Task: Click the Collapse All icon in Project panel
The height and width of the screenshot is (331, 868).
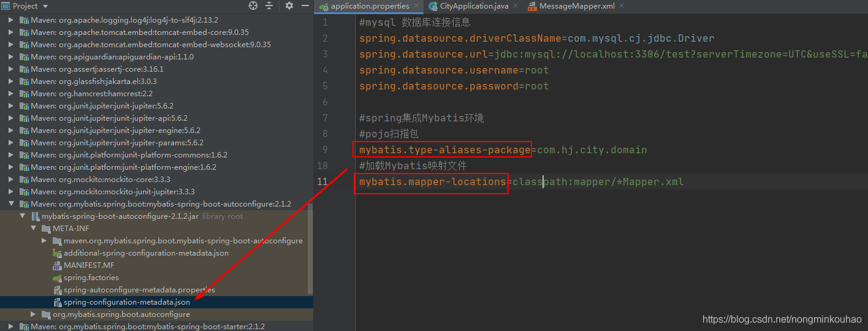Action: click(x=269, y=6)
